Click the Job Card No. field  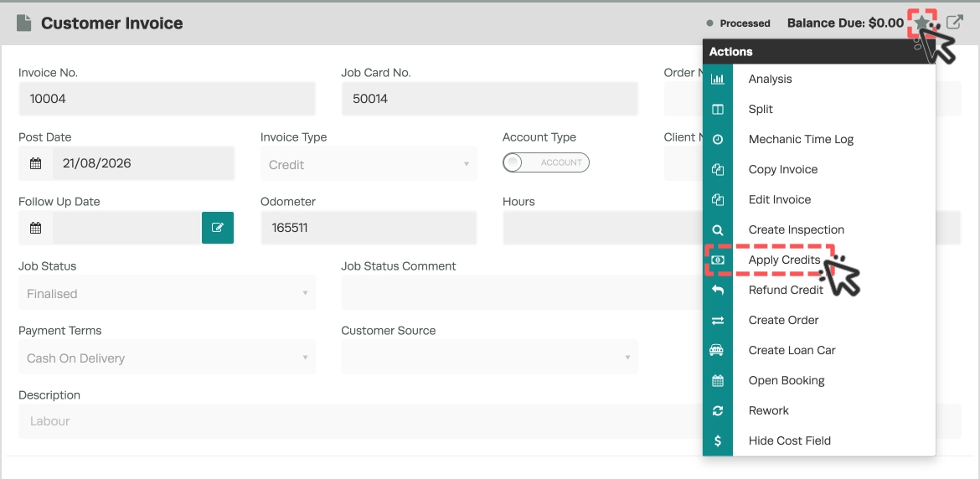point(489,99)
